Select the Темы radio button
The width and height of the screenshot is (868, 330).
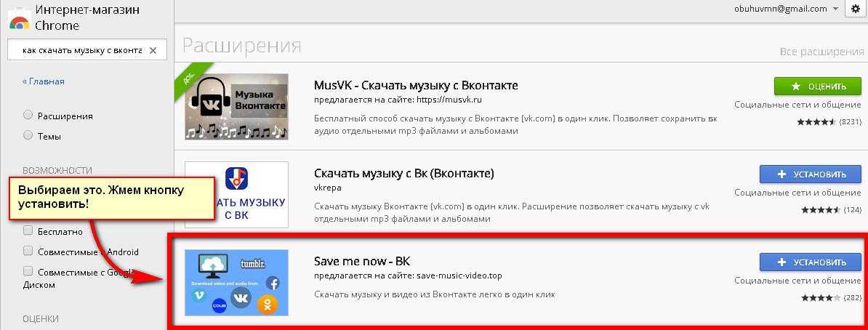(x=28, y=135)
